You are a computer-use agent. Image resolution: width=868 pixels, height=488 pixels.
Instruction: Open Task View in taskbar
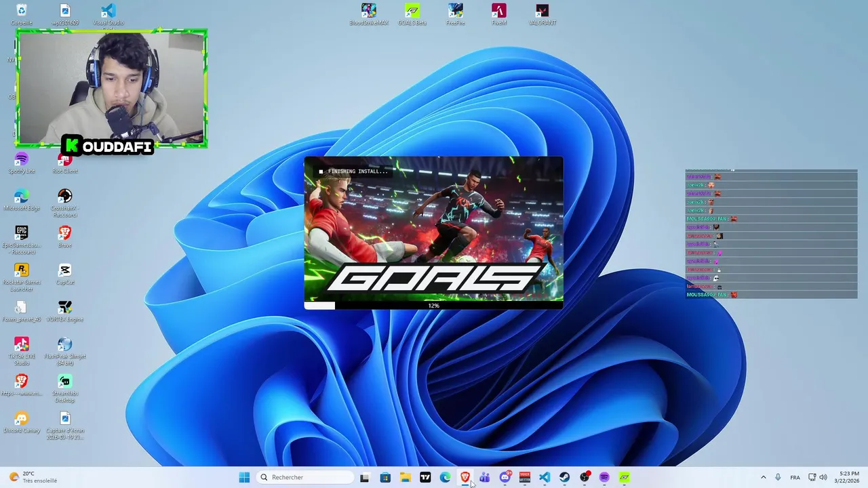365,477
